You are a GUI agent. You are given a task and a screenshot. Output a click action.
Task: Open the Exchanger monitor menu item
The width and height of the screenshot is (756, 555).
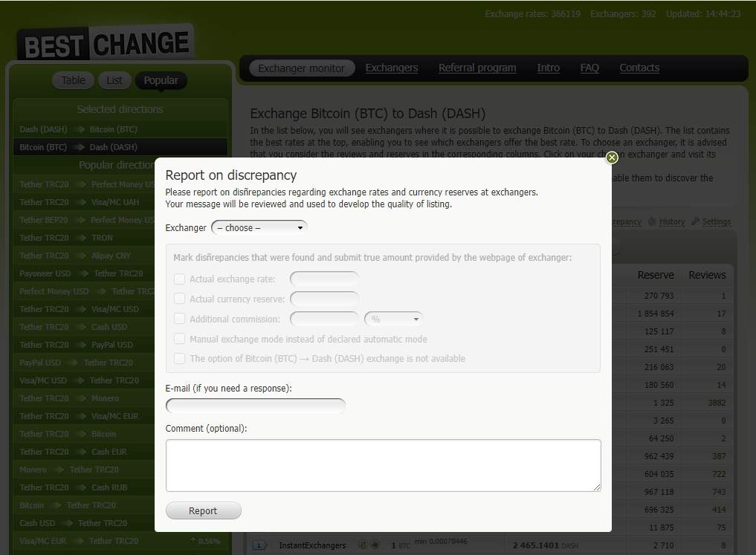pyautogui.click(x=302, y=68)
